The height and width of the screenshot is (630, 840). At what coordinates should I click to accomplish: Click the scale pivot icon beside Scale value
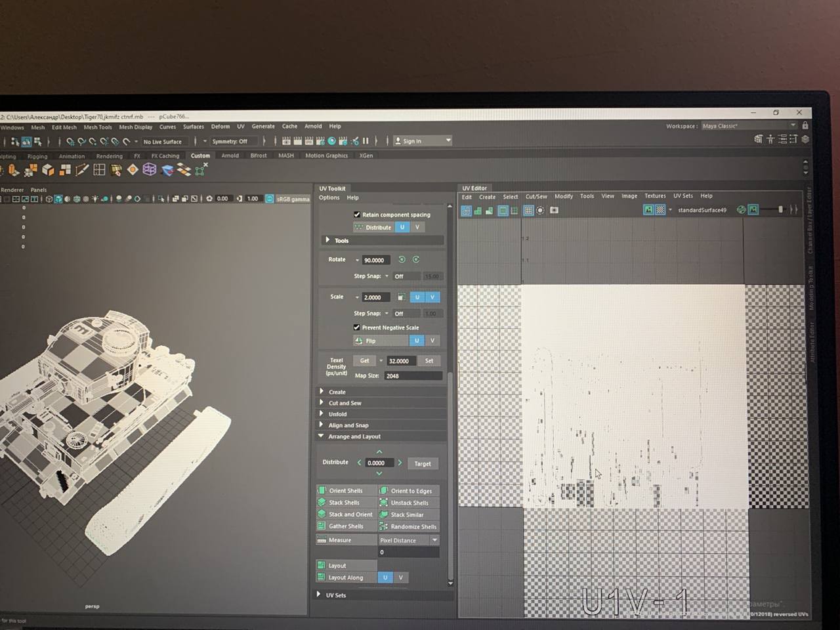(x=401, y=297)
